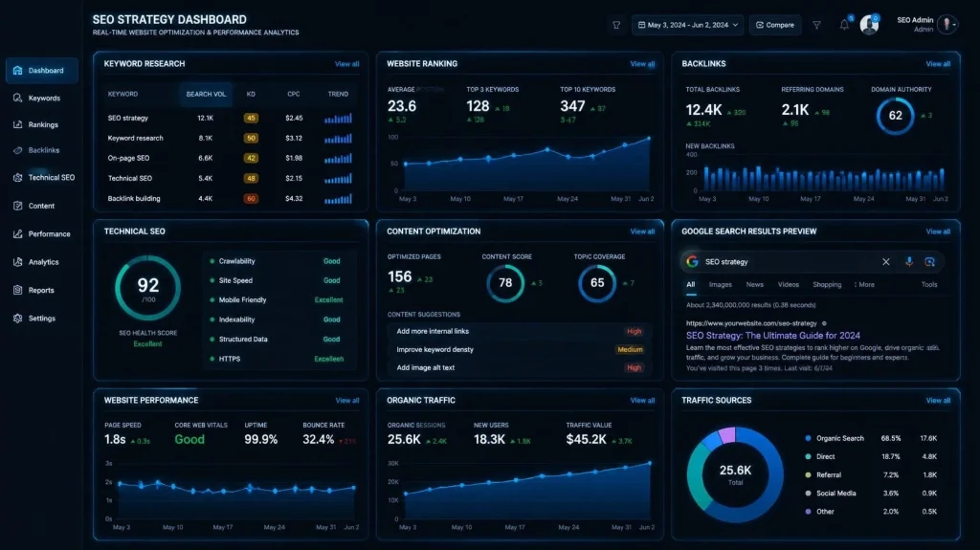
Task: Click the Domain Authority 62 ring
Action: point(896,116)
